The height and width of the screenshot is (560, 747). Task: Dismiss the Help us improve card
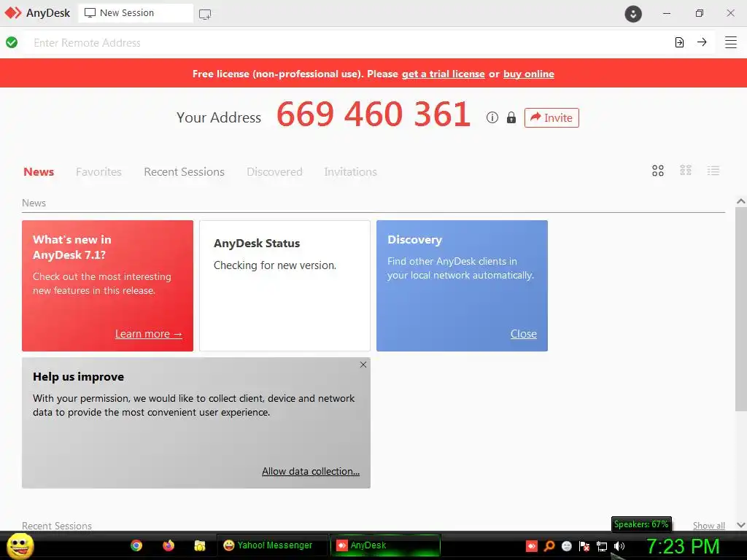(363, 365)
